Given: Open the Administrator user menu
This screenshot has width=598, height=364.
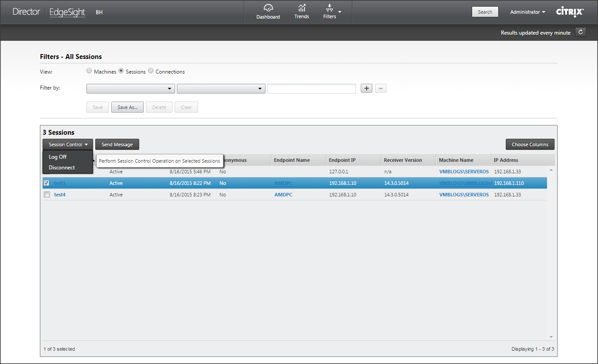Looking at the screenshot, I should tap(528, 12).
